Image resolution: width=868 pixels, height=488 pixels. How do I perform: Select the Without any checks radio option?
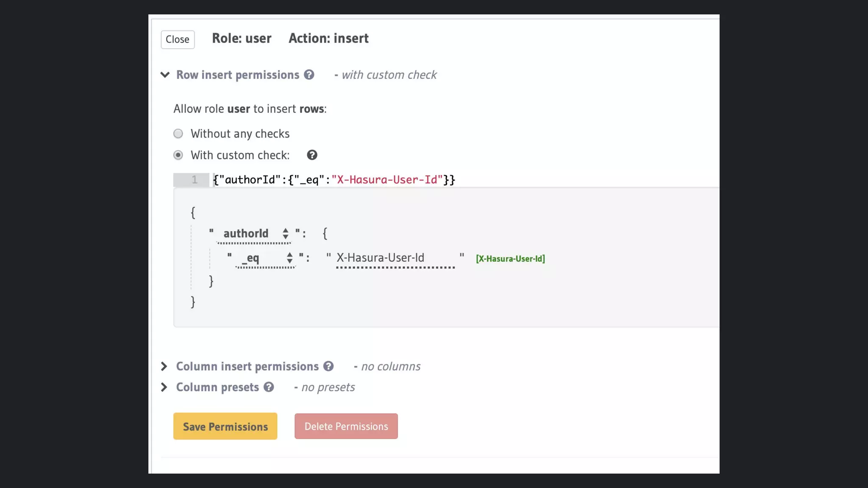pos(178,134)
